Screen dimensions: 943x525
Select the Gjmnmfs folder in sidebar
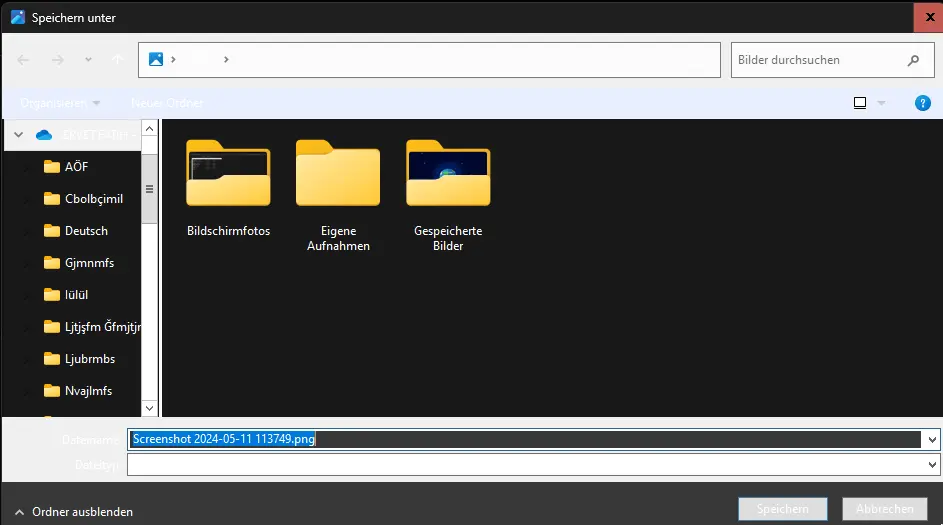click(x=79, y=263)
